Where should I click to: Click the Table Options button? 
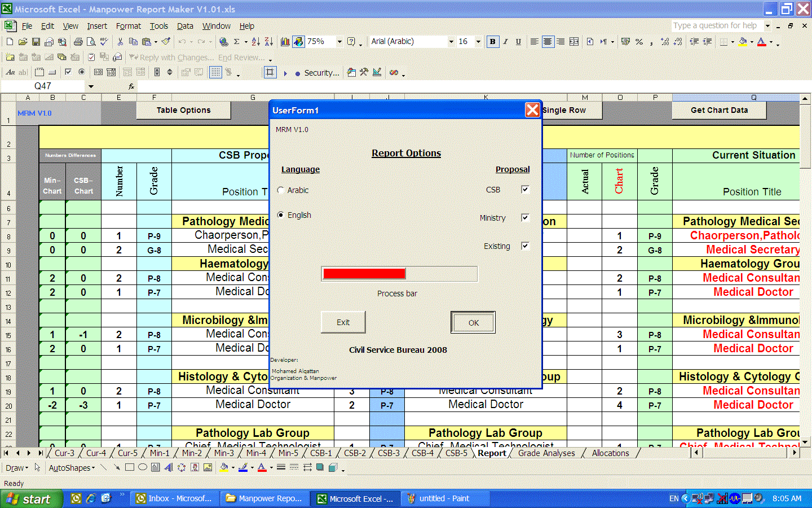pos(183,110)
